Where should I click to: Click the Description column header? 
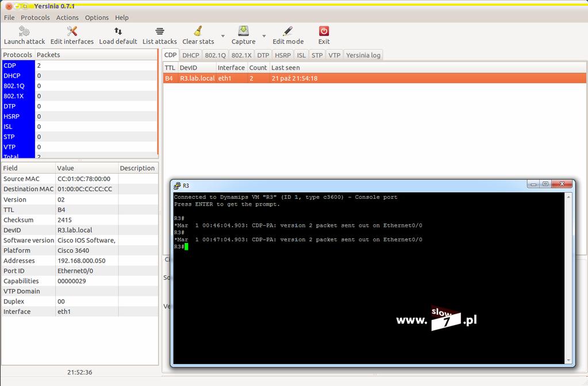(x=137, y=168)
